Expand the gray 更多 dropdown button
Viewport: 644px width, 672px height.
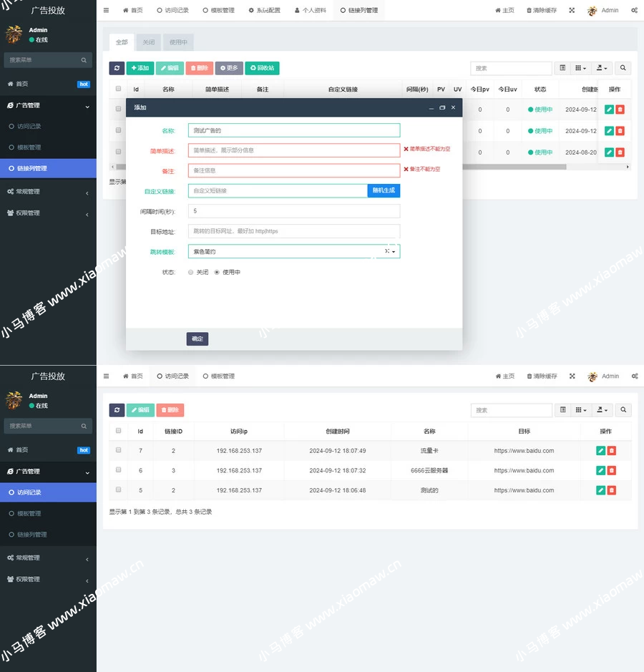coord(229,68)
